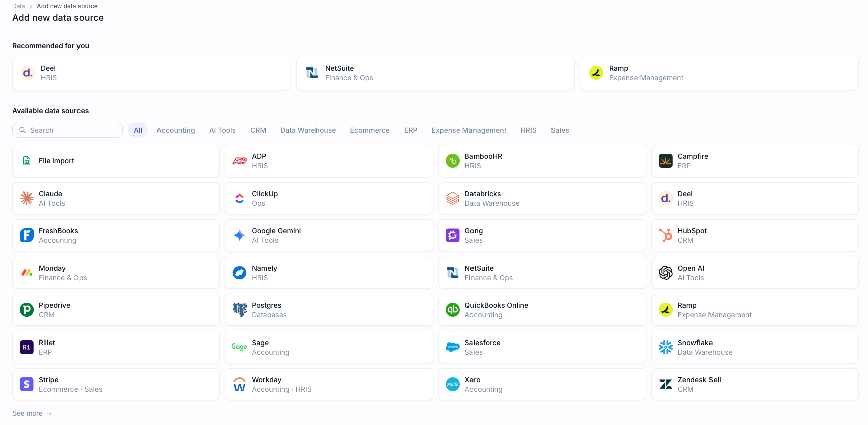Select the All filter tab
Screen dimensions: 868x425
[x=138, y=130]
